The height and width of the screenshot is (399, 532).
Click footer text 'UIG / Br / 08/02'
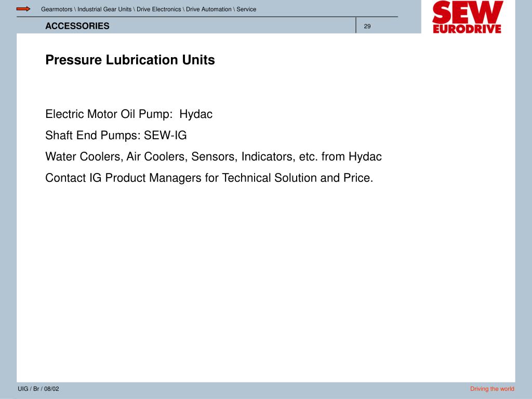pos(38,389)
